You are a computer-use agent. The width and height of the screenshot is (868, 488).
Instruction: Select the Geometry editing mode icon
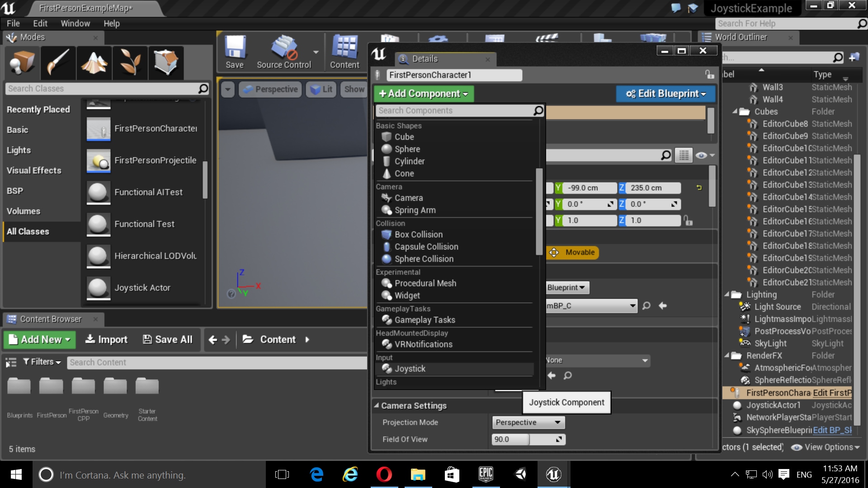click(x=166, y=63)
